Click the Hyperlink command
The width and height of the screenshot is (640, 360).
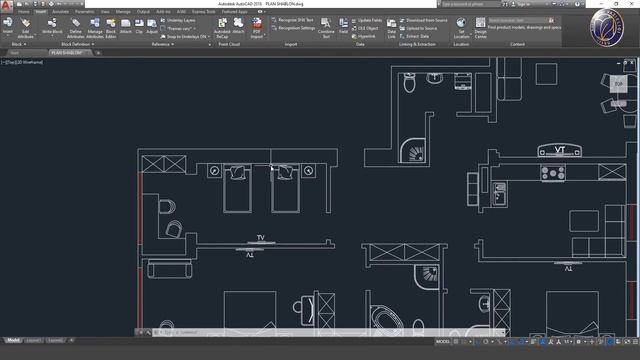(363, 36)
